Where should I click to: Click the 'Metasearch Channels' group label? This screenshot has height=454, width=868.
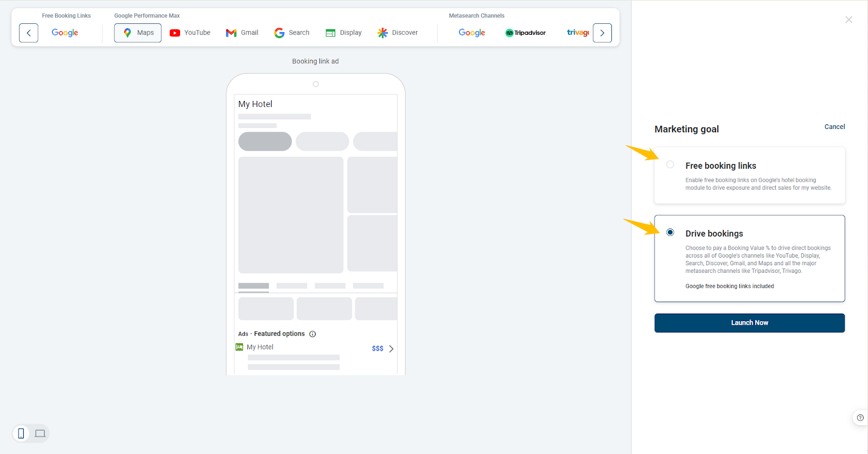pyautogui.click(x=476, y=16)
